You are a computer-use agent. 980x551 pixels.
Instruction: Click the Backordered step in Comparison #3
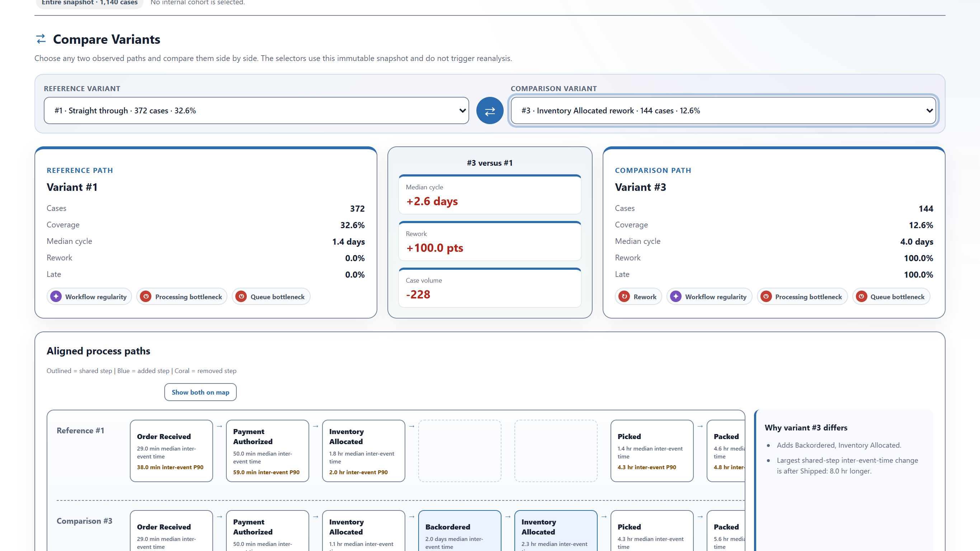tap(460, 531)
